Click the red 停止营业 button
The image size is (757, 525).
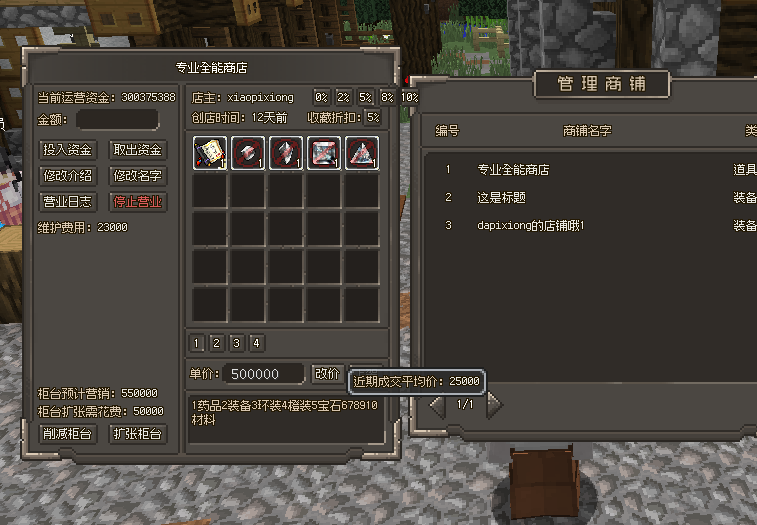coord(138,202)
